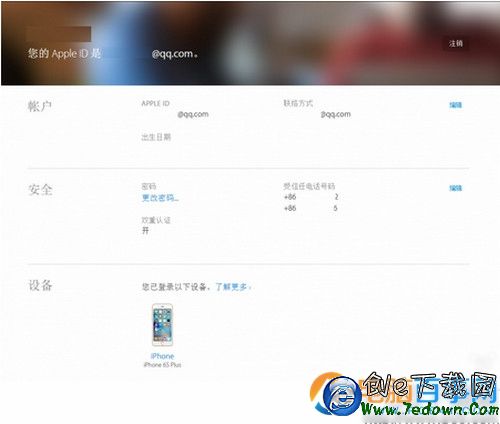Click the iPhone device name link
This screenshot has width=500, height=424.
(162, 356)
